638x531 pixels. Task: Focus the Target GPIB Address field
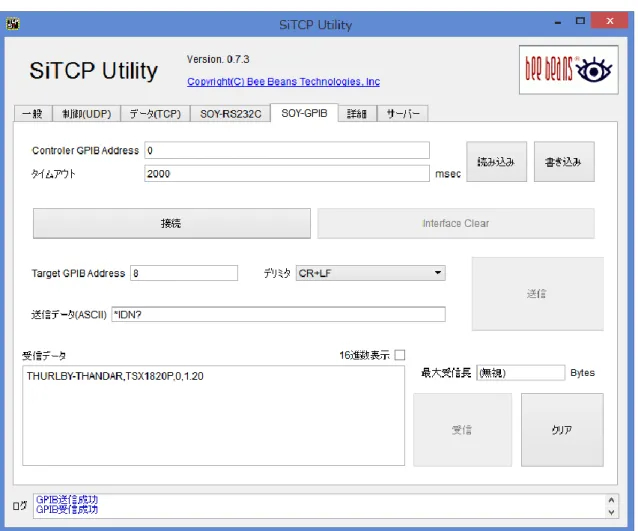tap(184, 273)
